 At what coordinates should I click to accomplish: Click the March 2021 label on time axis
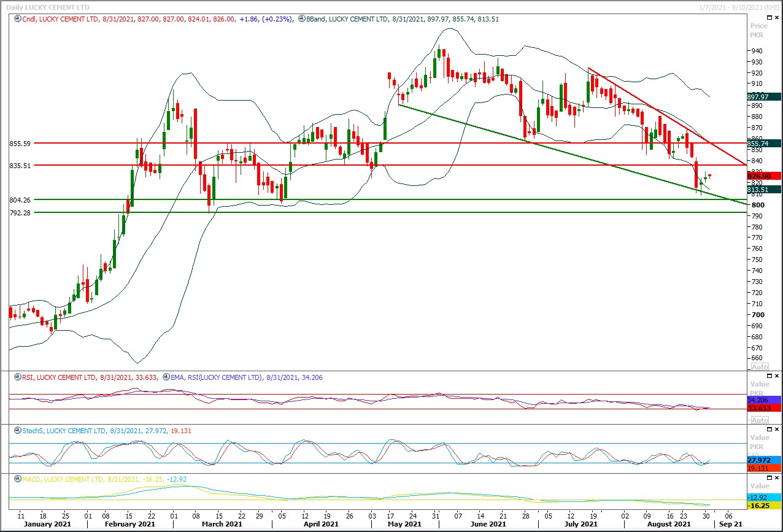222,525
